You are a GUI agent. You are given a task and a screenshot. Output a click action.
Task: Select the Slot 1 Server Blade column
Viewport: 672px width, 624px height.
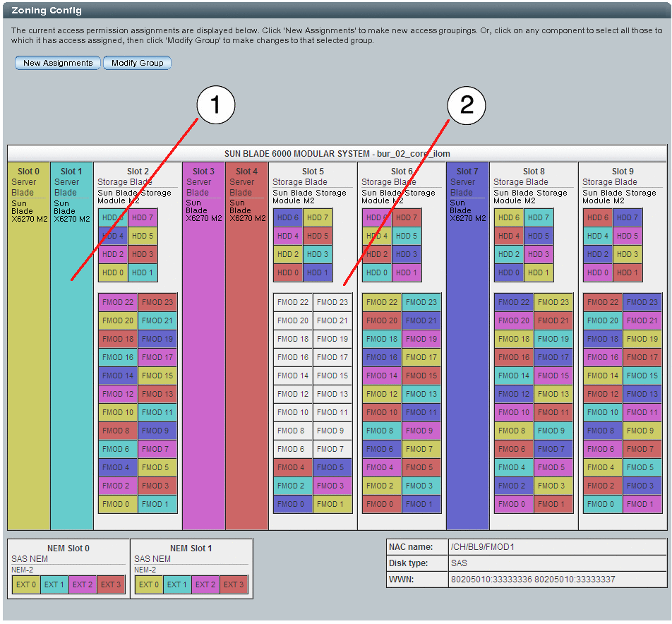tap(71, 346)
